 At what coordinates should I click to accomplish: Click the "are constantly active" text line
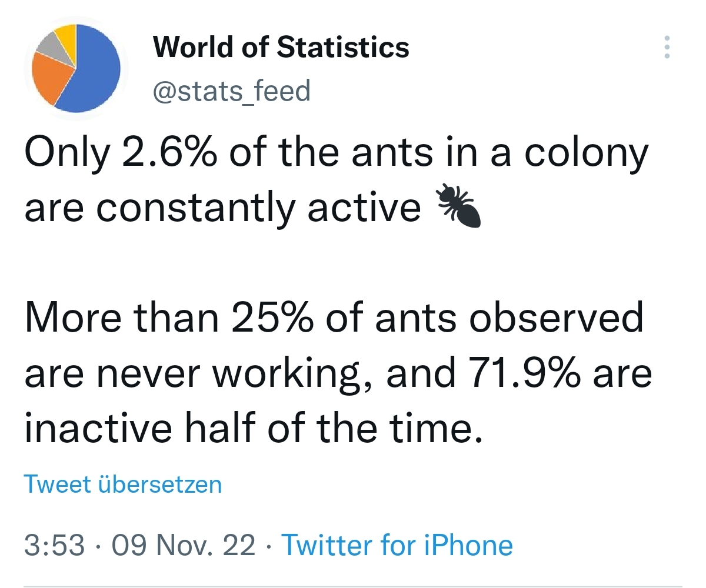222,208
